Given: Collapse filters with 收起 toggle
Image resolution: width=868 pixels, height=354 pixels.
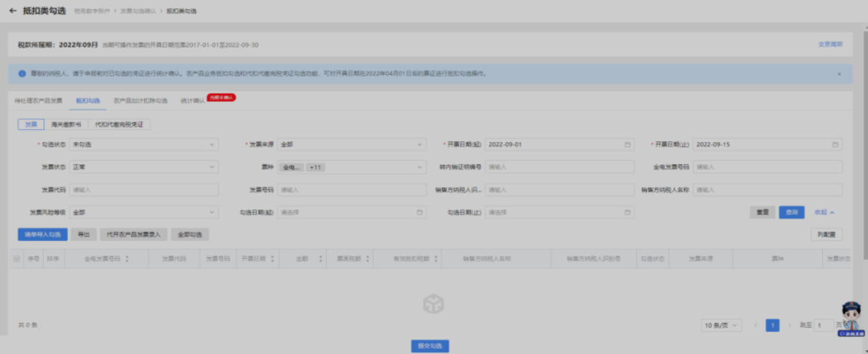Looking at the screenshot, I should coord(825,213).
